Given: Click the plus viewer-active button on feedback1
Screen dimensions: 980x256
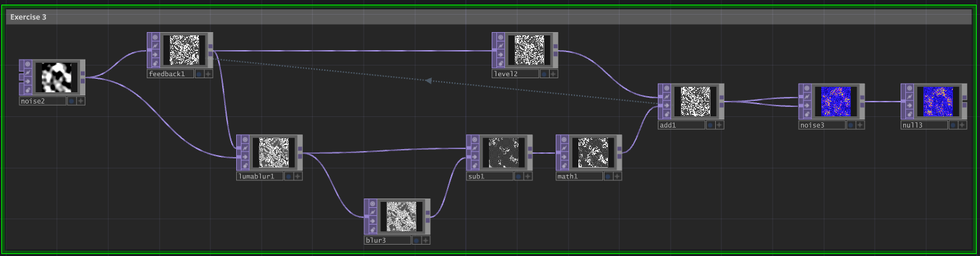Looking at the screenshot, I should [x=208, y=74].
